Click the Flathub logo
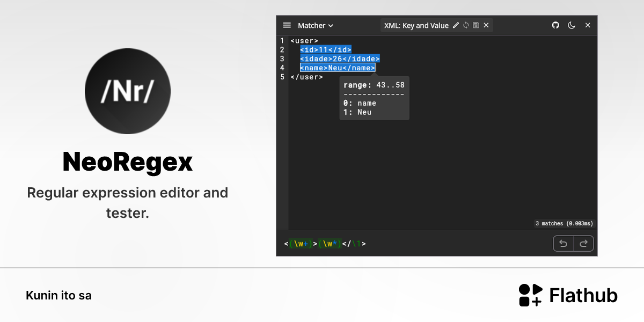The height and width of the screenshot is (322, 644). 568,295
